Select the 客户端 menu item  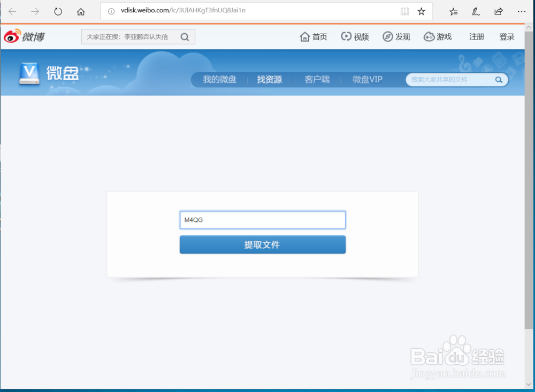317,79
